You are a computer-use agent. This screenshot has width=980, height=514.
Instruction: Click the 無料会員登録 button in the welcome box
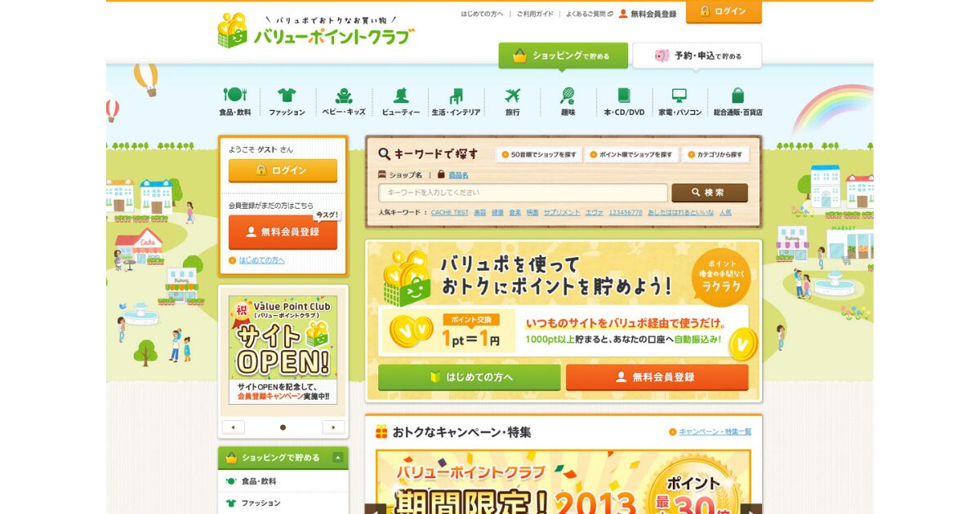tap(283, 232)
